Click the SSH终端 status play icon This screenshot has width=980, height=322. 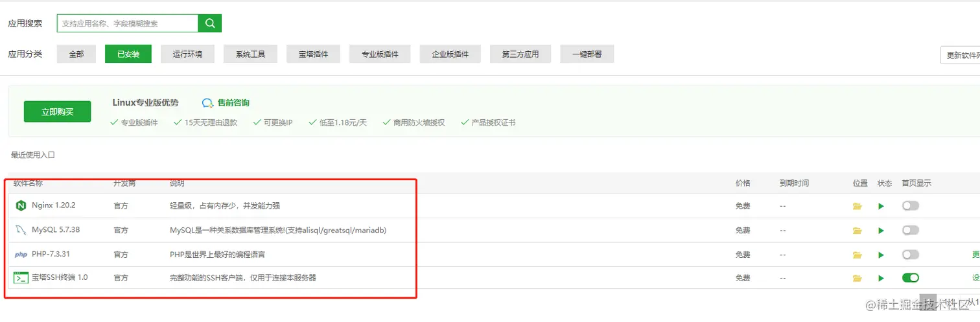[881, 279]
